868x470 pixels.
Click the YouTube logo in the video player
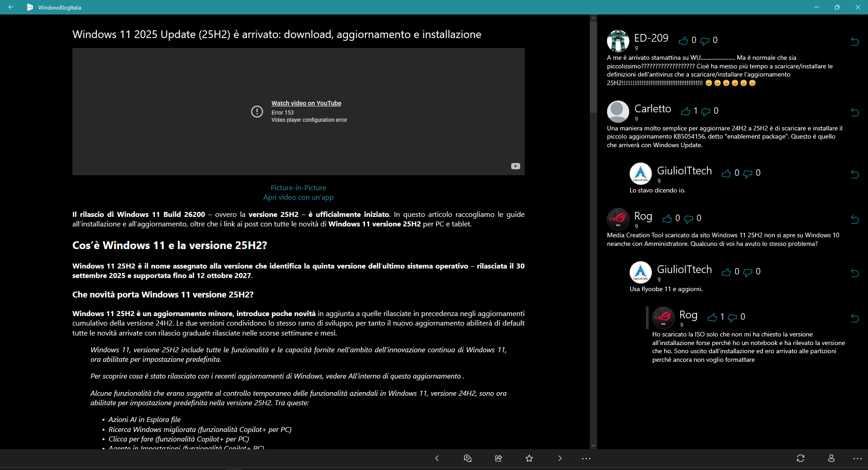(x=516, y=166)
